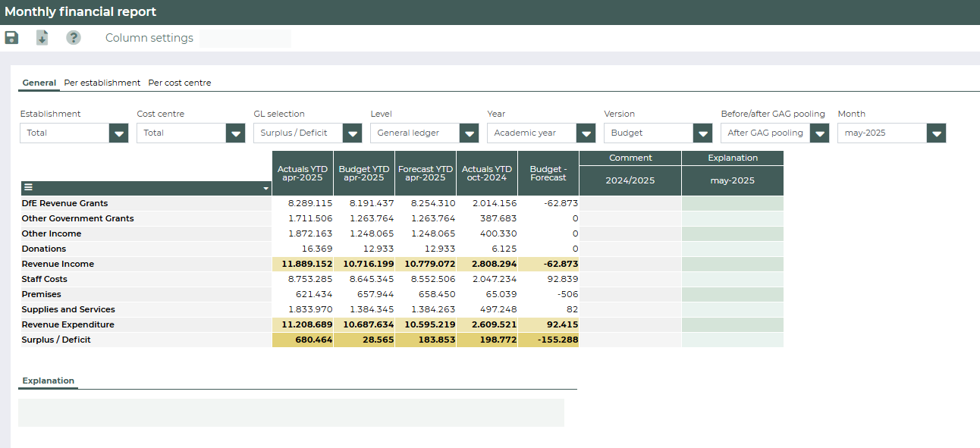Click the hamburger menu icon in table header
This screenshot has width=980, height=448.
coord(28,187)
